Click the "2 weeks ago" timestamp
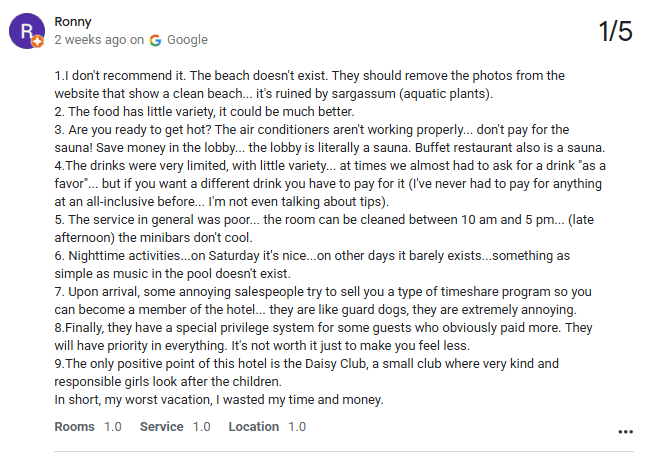Image resolution: width=660 pixels, height=454 pixels. coord(90,40)
